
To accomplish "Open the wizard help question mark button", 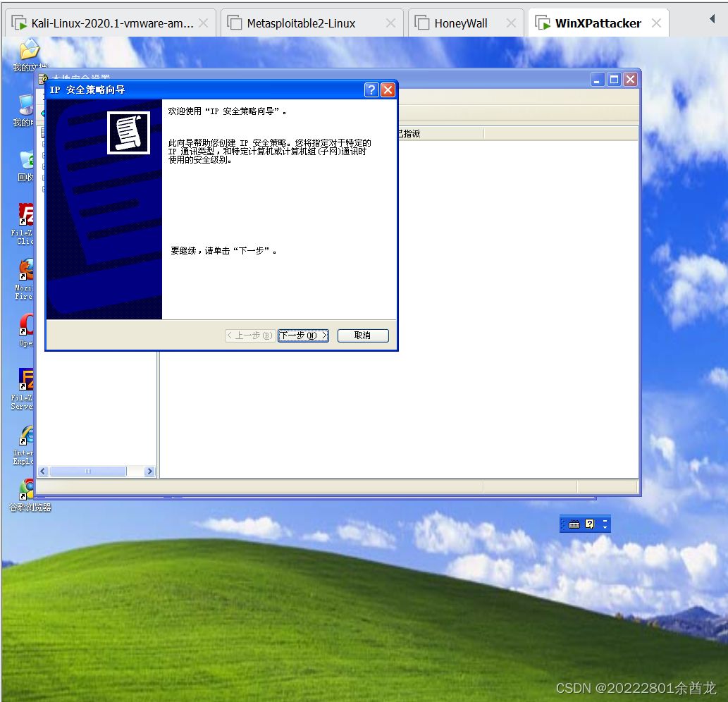I will point(371,90).
